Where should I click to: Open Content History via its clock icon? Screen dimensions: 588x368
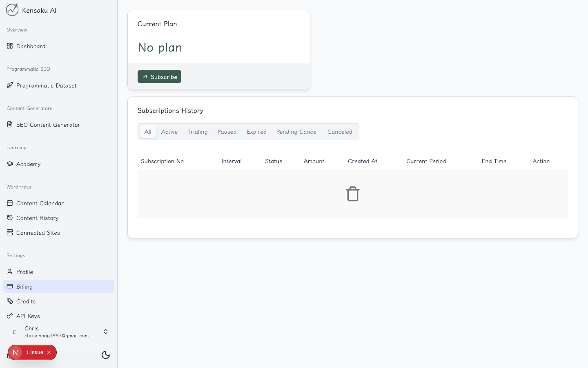10,218
